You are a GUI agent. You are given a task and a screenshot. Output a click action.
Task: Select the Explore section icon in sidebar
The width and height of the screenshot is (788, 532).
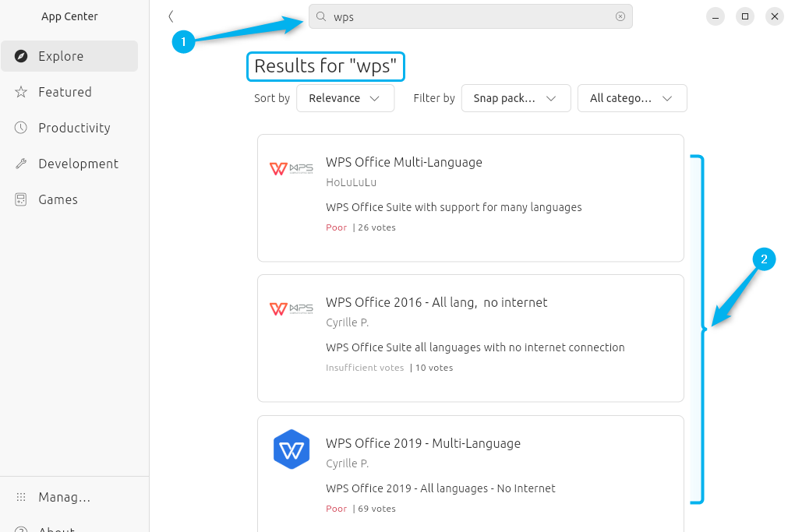(21, 55)
